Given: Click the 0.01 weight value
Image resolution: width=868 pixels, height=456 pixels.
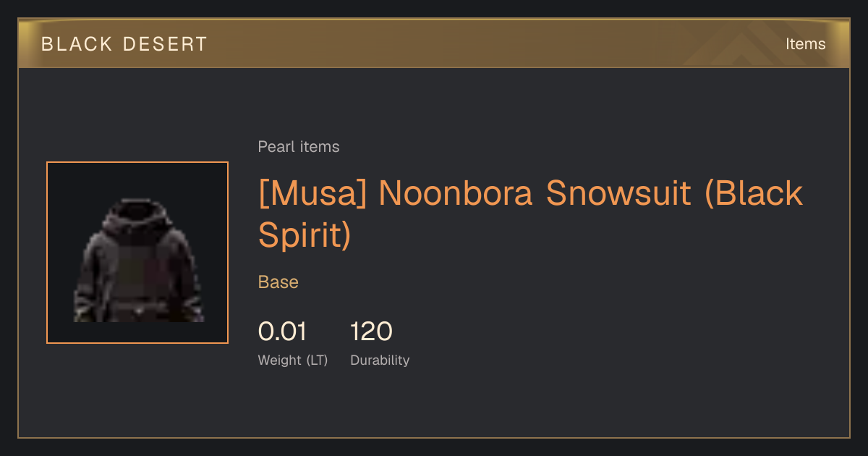Looking at the screenshot, I should tap(282, 332).
